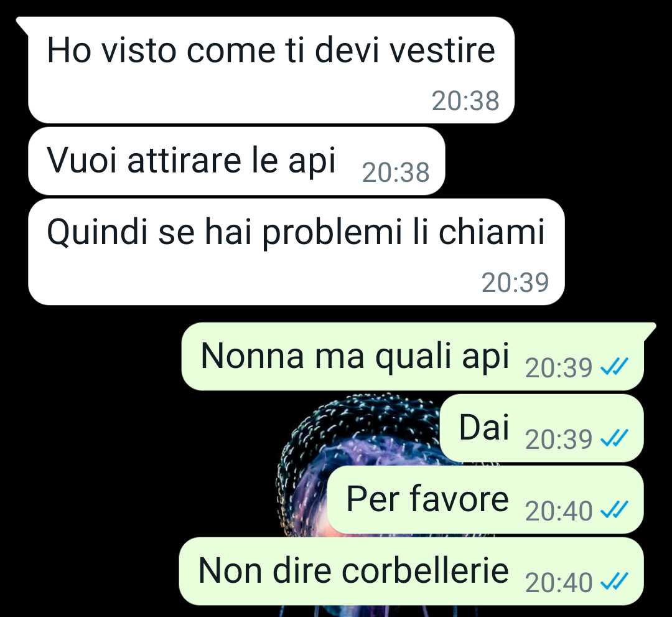Click the tail of the first incoming bubble
The image size is (672, 617).
tap(22, 25)
